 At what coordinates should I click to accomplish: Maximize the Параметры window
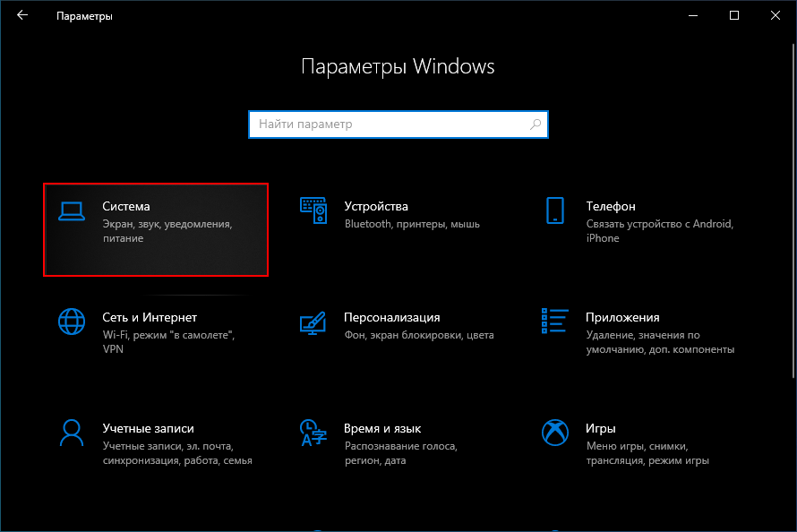734,15
